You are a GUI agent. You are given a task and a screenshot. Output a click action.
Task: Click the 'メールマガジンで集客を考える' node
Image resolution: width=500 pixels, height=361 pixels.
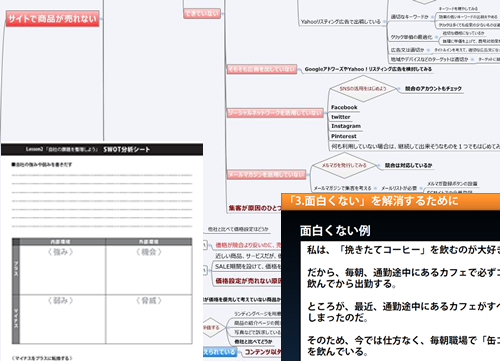point(342,188)
